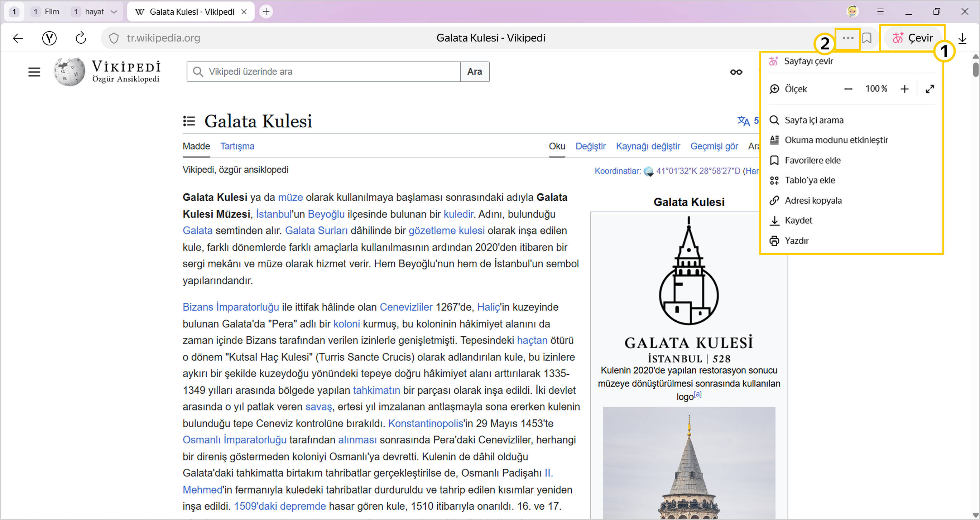Open the Beyoğlu link
Image resolution: width=980 pixels, height=520 pixels.
pos(326,214)
